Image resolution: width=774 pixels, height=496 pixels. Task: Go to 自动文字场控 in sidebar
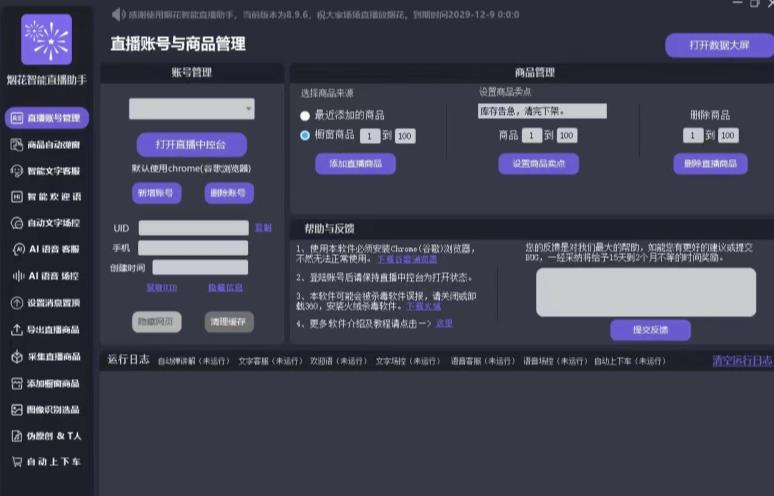(46, 223)
